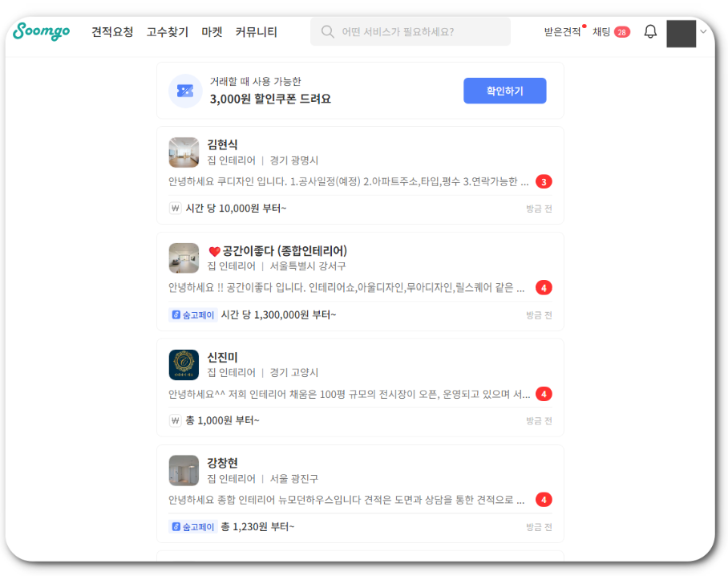Screen dimensions: 728x576
Task: Click the 확인하기 coupon button
Action: point(504,91)
